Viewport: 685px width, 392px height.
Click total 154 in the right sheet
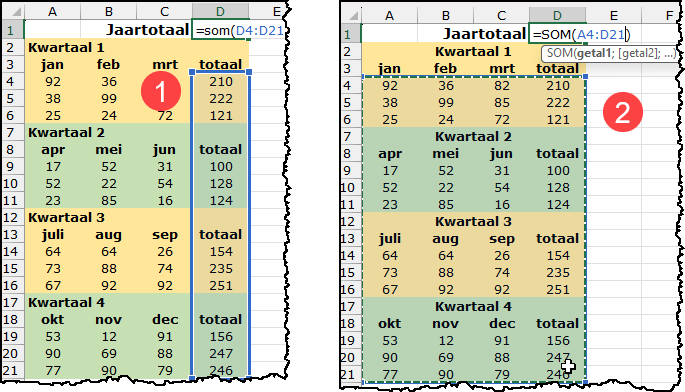click(x=558, y=255)
